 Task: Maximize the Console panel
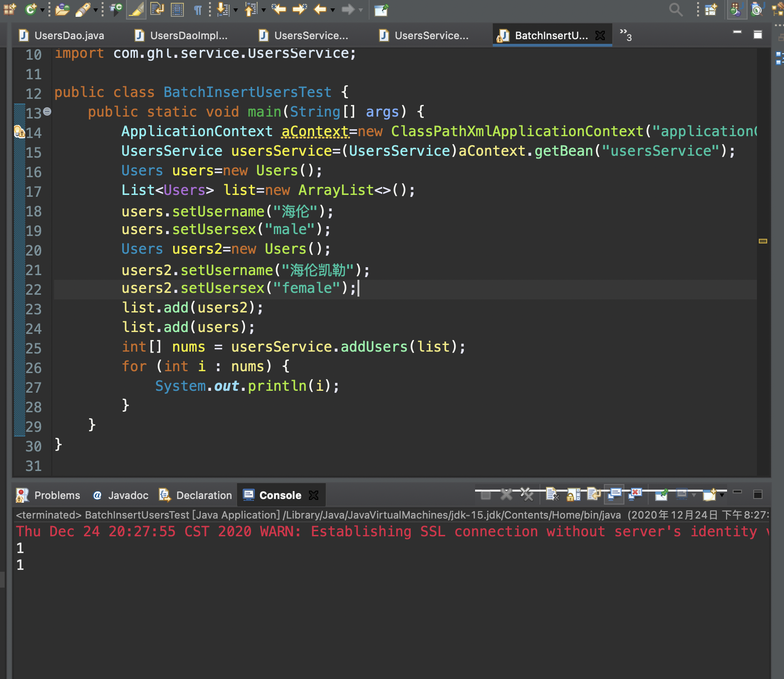point(758,494)
